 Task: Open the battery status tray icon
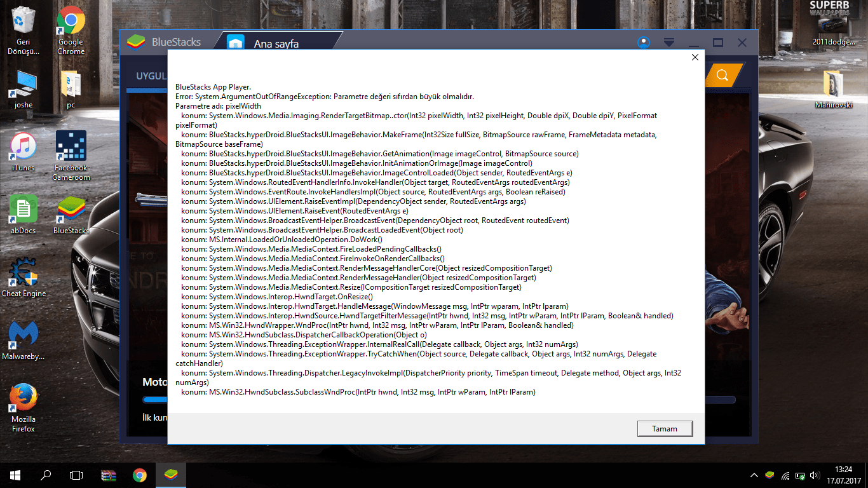point(800,475)
